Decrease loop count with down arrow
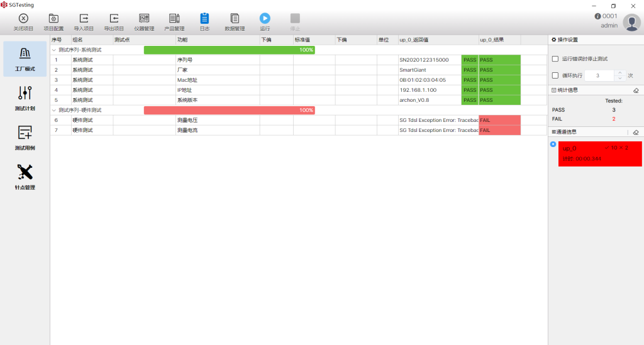644x345 pixels. (619, 79)
